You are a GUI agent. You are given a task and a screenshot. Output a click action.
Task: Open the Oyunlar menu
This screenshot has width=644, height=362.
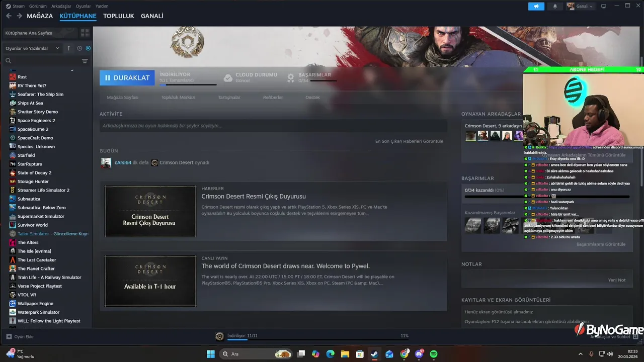[83, 6]
